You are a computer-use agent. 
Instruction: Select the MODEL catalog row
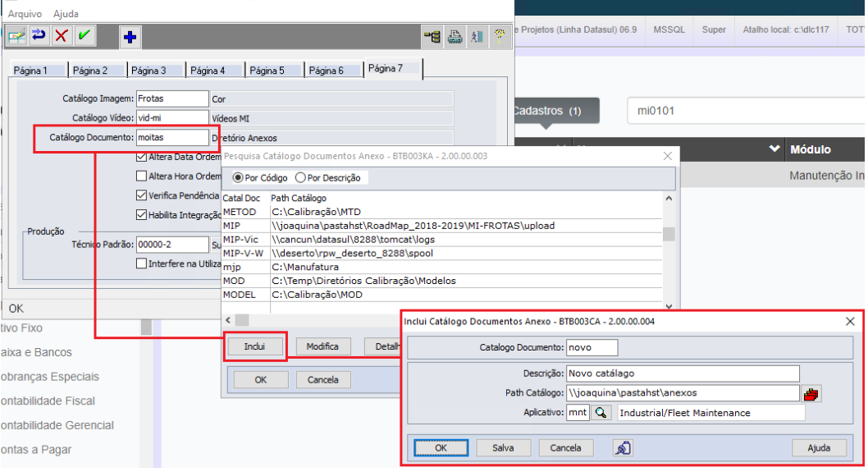click(x=441, y=295)
